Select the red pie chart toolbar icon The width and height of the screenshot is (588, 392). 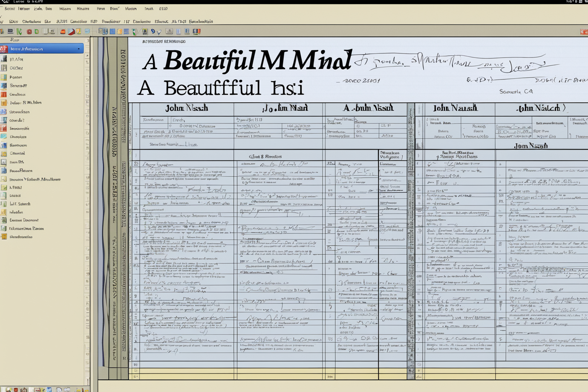click(x=71, y=32)
